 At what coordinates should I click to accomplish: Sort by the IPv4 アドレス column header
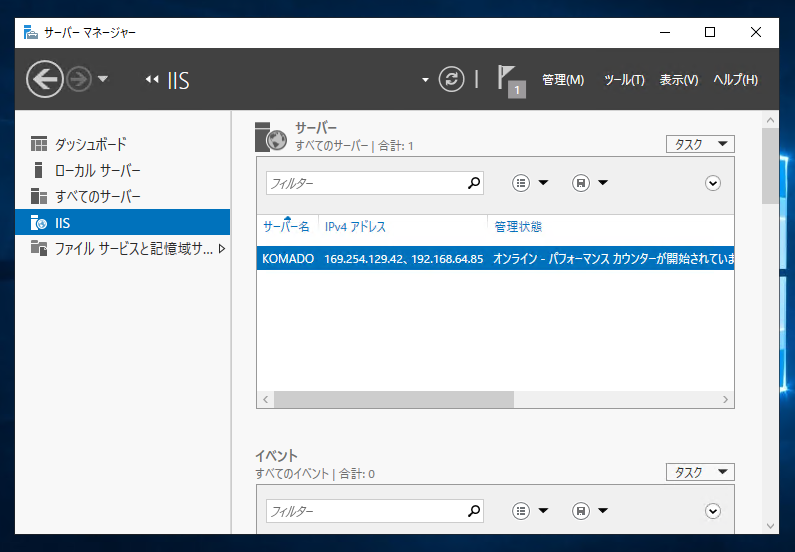pos(403,227)
